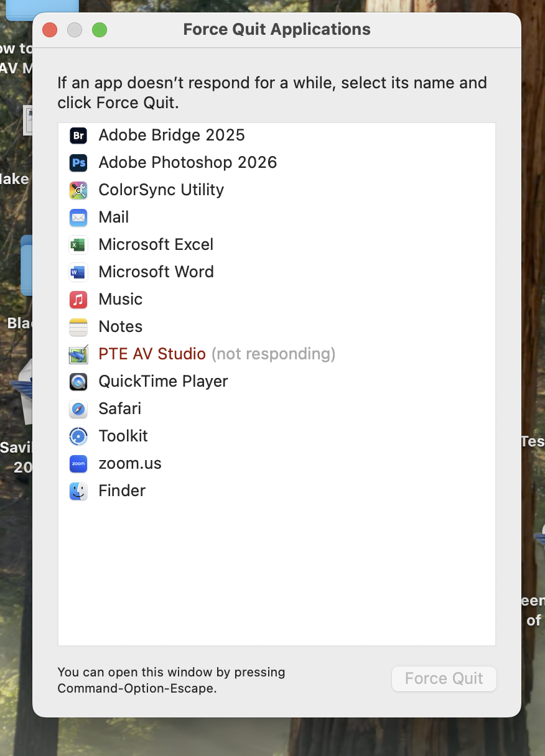Click the Microsoft Word icon
Viewport: 545px width, 756px height.
pyautogui.click(x=78, y=272)
